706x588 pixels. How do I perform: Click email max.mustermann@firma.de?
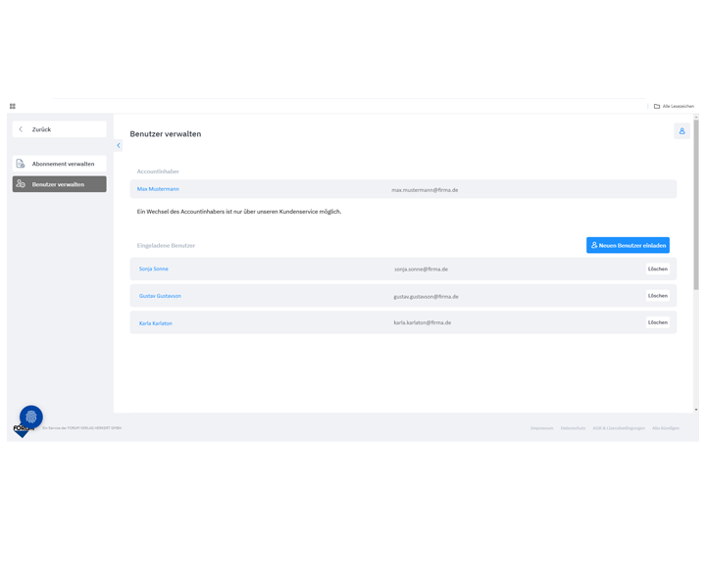point(425,190)
